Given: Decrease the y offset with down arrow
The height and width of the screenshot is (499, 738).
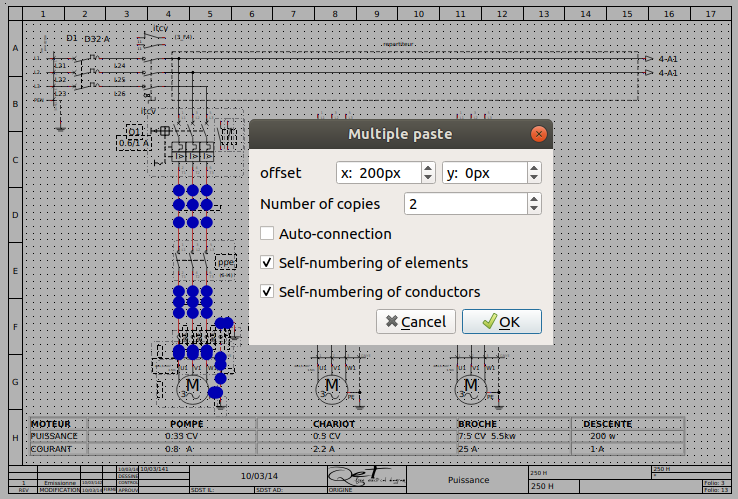Looking at the screenshot, I should [534, 177].
